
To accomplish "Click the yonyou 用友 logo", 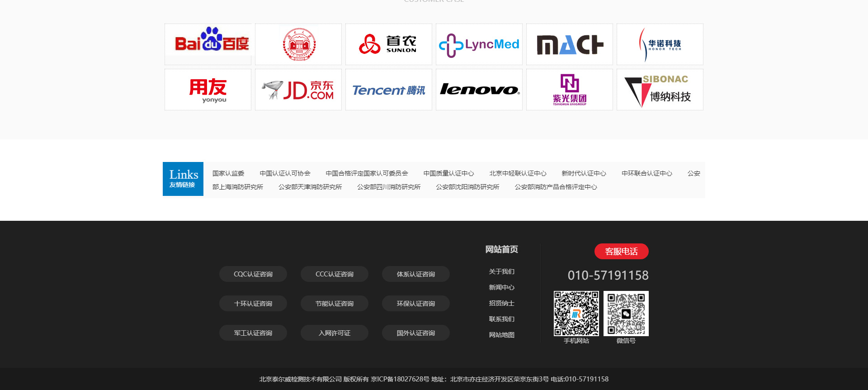I will tap(208, 90).
